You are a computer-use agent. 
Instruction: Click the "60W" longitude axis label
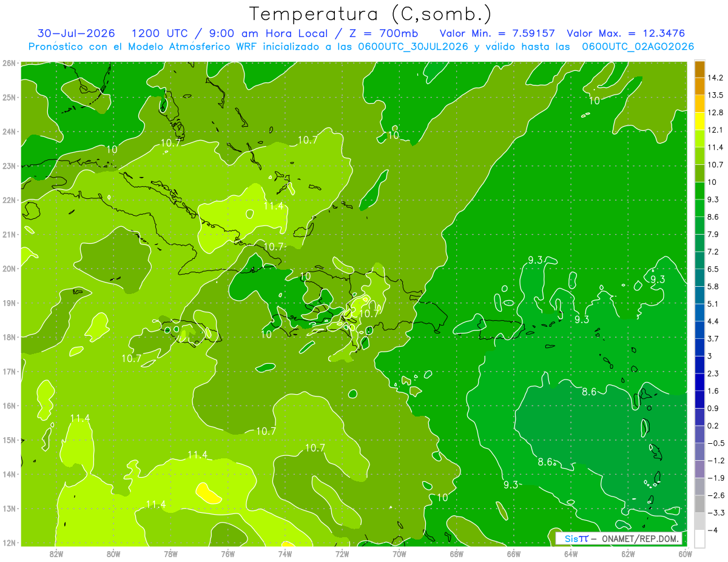coord(686,554)
